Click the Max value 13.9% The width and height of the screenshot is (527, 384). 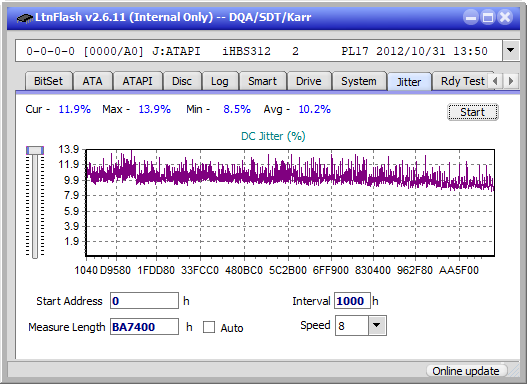click(155, 109)
